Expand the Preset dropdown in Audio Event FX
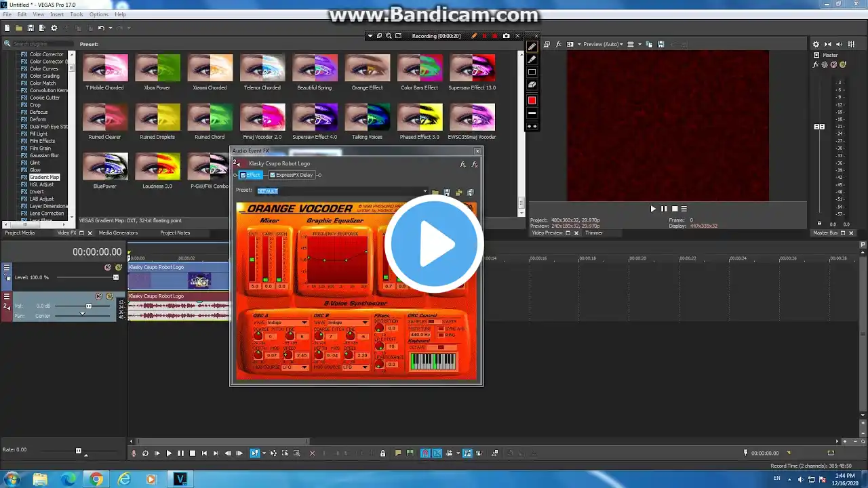868x488 pixels. (x=425, y=191)
